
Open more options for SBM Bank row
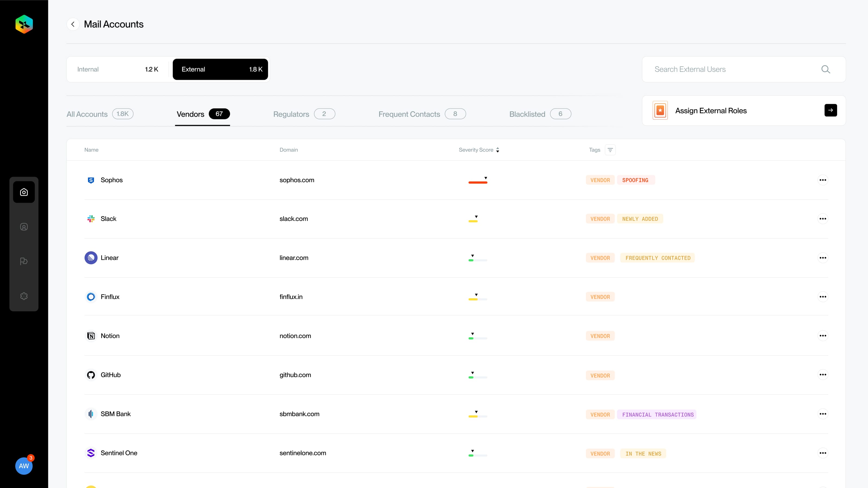pyautogui.click(x=823, y=414)
